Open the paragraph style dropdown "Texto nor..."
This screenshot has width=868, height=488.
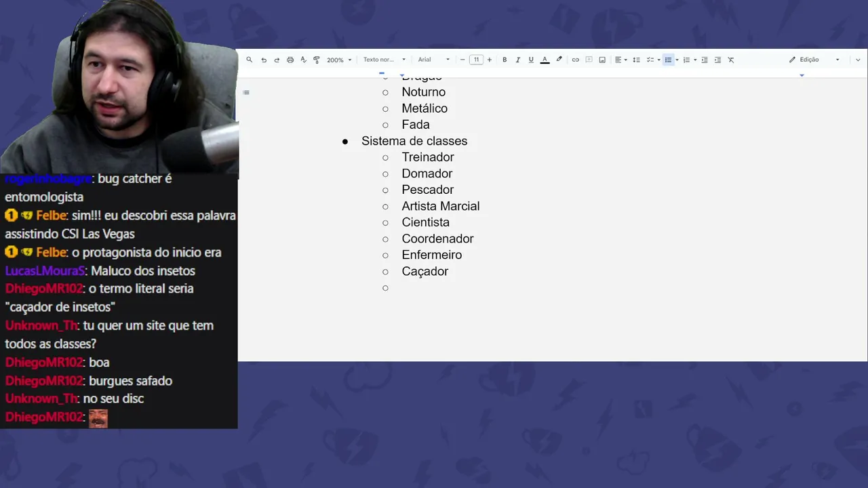(384, 60)
